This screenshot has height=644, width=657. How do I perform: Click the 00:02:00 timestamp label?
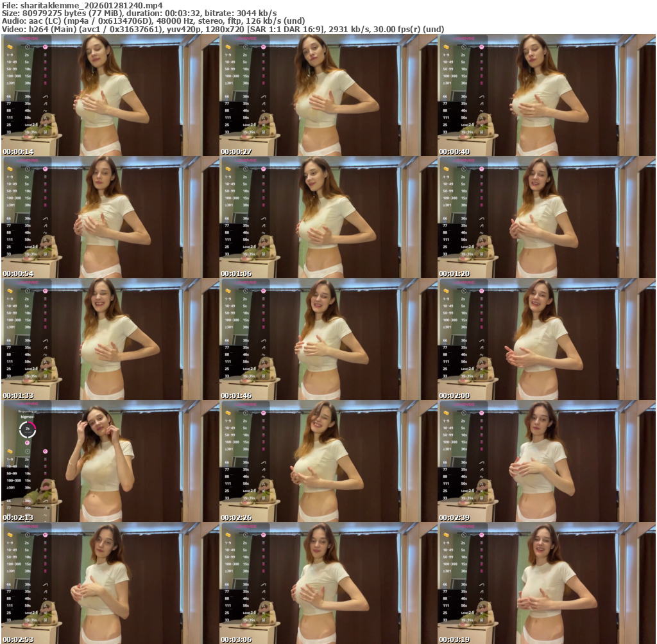click(454, 396)
